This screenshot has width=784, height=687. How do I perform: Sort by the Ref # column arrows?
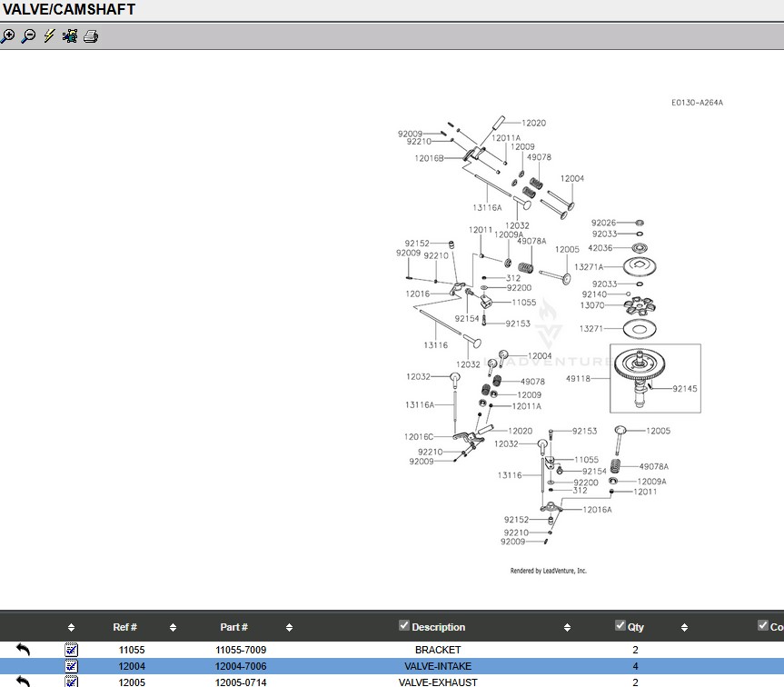click(x=173, y=627)
